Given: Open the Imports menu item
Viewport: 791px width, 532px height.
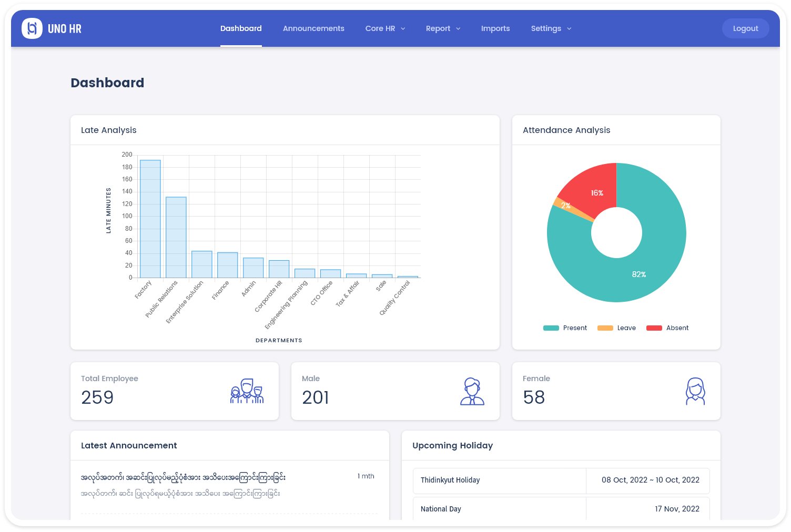Looking at the screenshot, I should point(495,28).
